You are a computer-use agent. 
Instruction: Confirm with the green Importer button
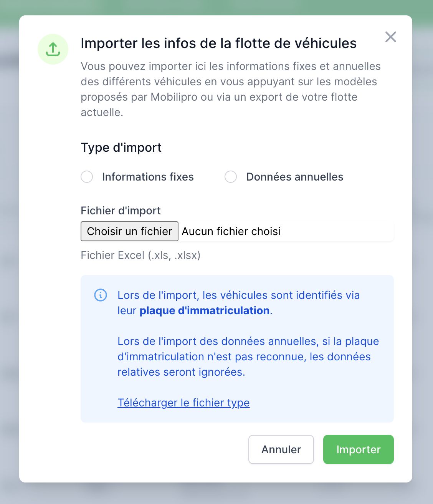[359, 449]
